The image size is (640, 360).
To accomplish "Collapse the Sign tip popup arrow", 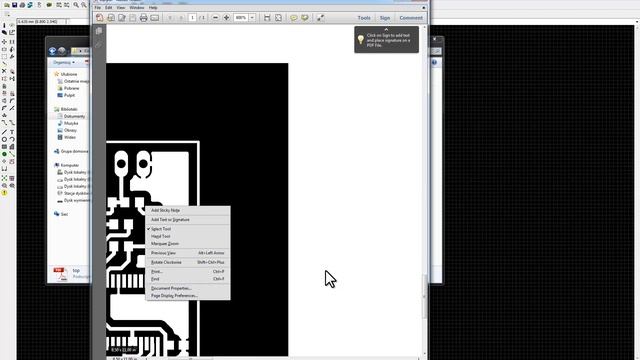I will click(x=386, y=29).
